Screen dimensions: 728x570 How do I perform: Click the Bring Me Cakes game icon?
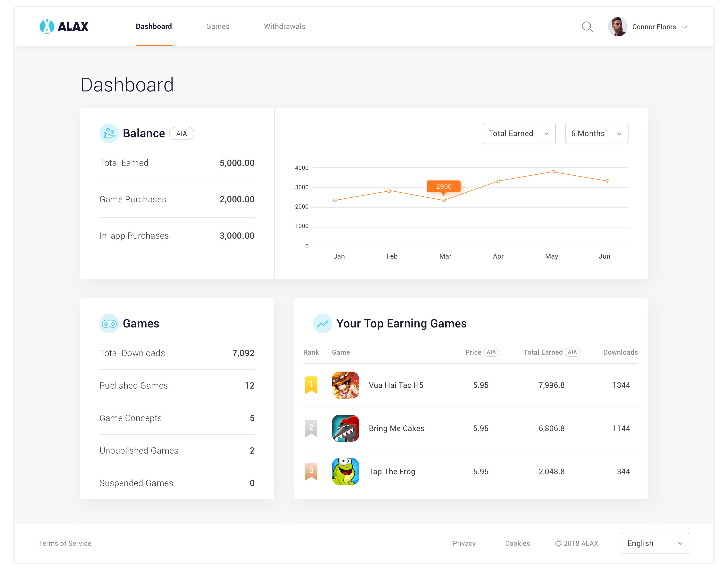(x=345, y=428)
